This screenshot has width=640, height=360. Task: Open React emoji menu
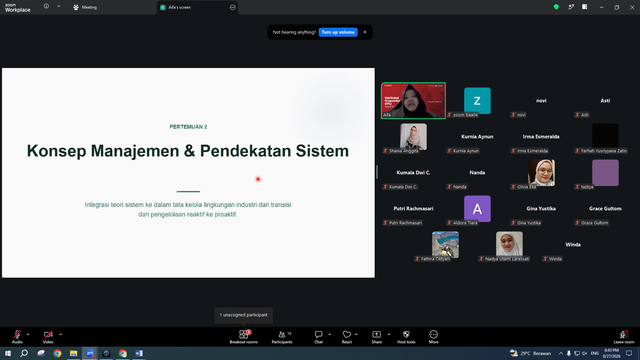click(x=347, y=337)
